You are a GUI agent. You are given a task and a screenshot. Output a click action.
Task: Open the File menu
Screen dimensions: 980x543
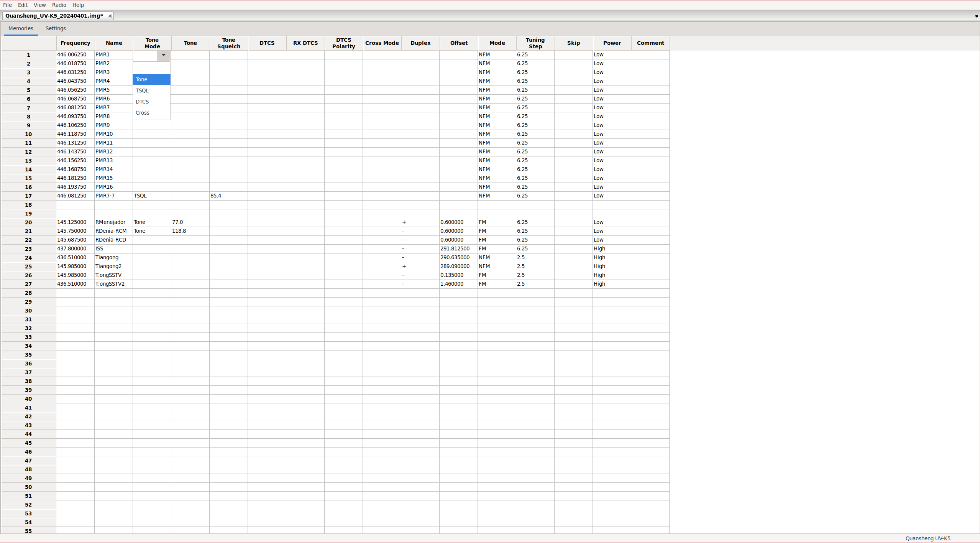click(7, 5)
